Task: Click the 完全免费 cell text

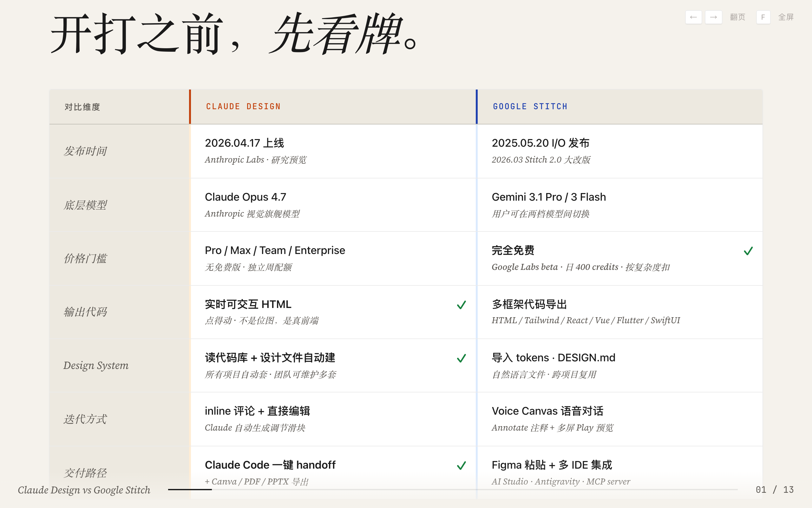Action: pos(513,250)
